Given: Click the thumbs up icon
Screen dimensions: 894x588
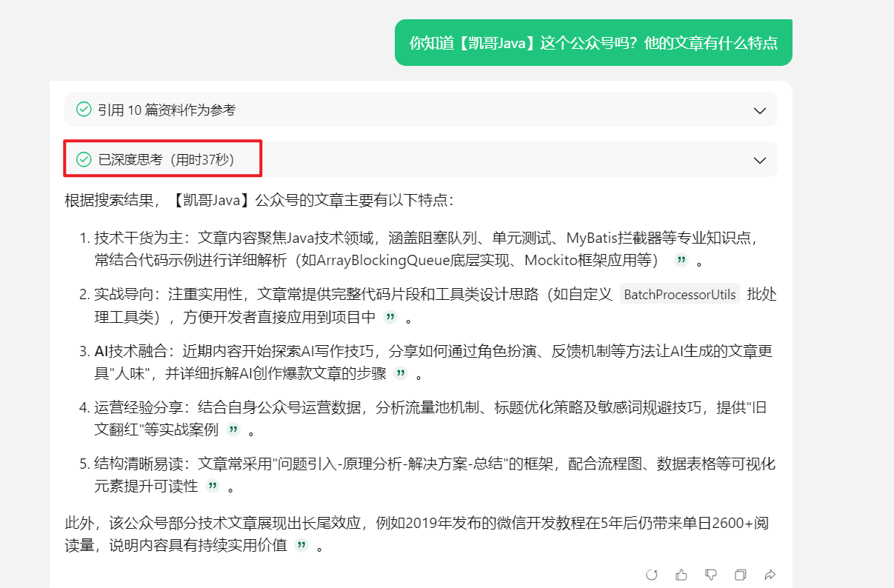Looking at the screenshot, I should tap(681, 575).
